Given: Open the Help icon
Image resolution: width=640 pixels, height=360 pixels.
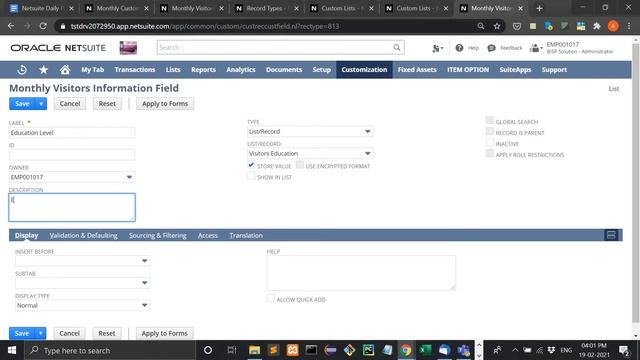Looking at the screenshot, I should [x=459, y=48].
